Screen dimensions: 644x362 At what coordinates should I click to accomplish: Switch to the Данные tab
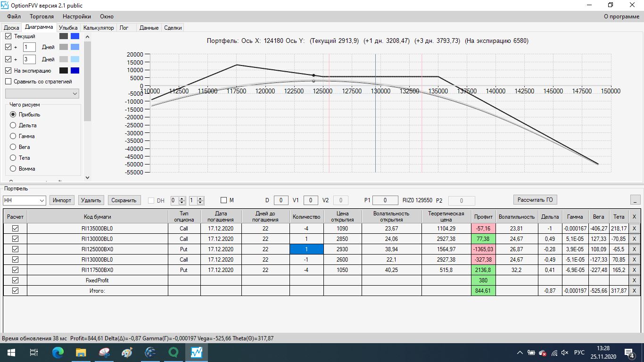pos(149,28)
